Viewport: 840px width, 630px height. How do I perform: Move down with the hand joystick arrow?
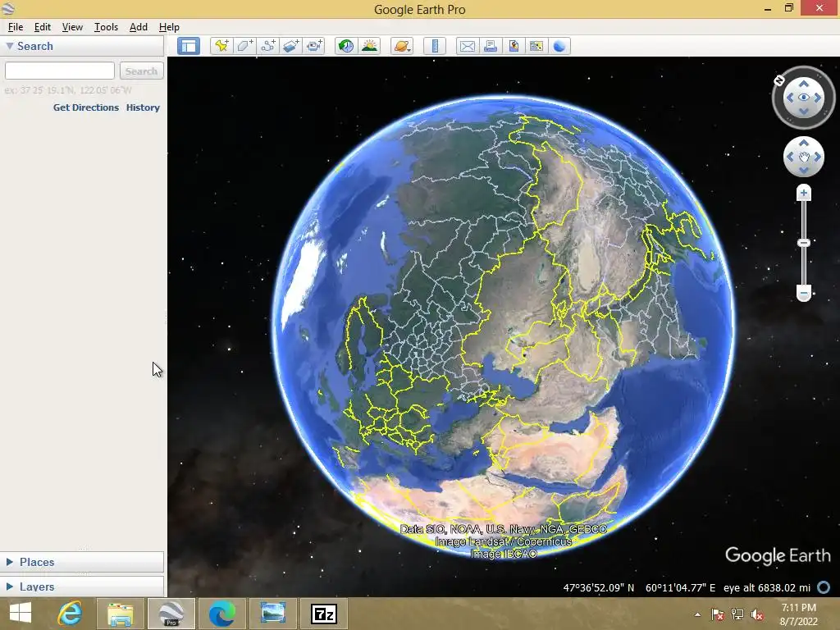(x=804, y=171)
